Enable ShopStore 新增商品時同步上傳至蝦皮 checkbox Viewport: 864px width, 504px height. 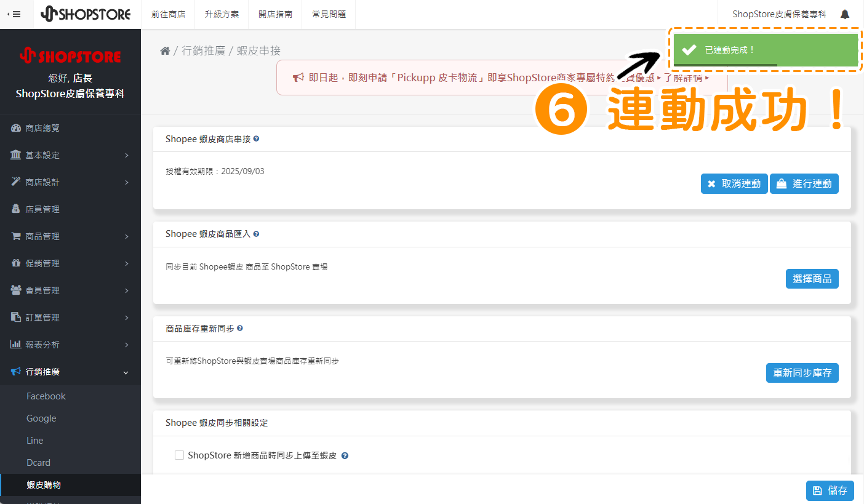pyautogui.click(x=180, y=455)
